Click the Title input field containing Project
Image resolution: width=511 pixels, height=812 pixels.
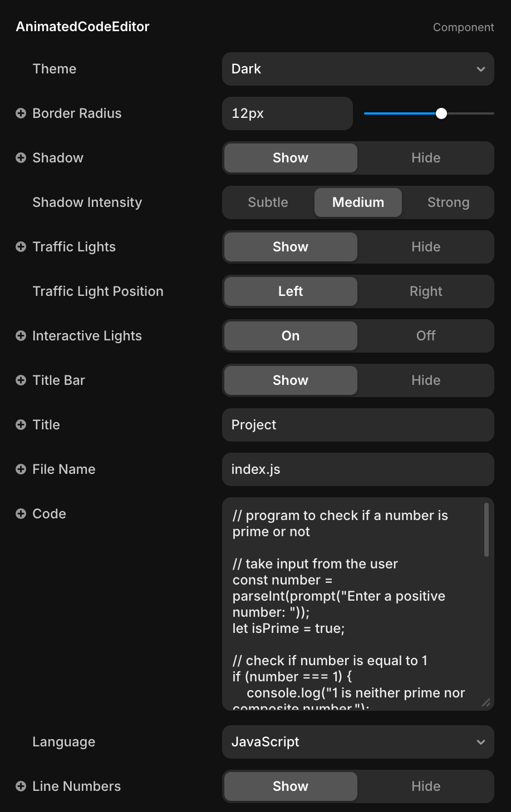(x=358, y=425)
